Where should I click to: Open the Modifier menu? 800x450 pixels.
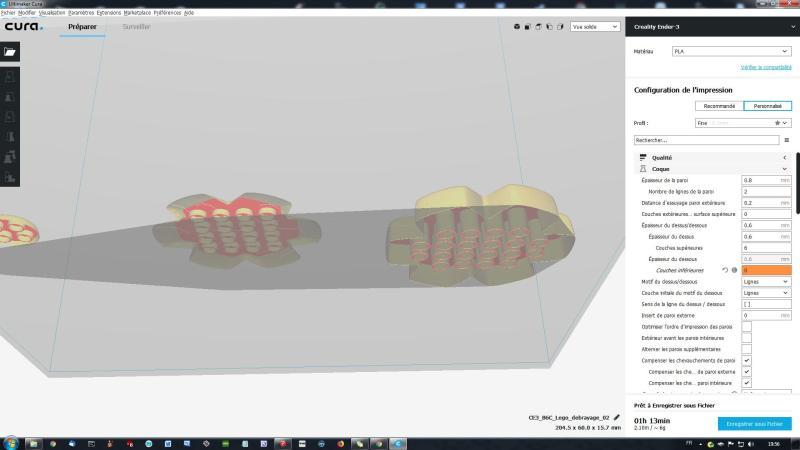click(27, 13)
